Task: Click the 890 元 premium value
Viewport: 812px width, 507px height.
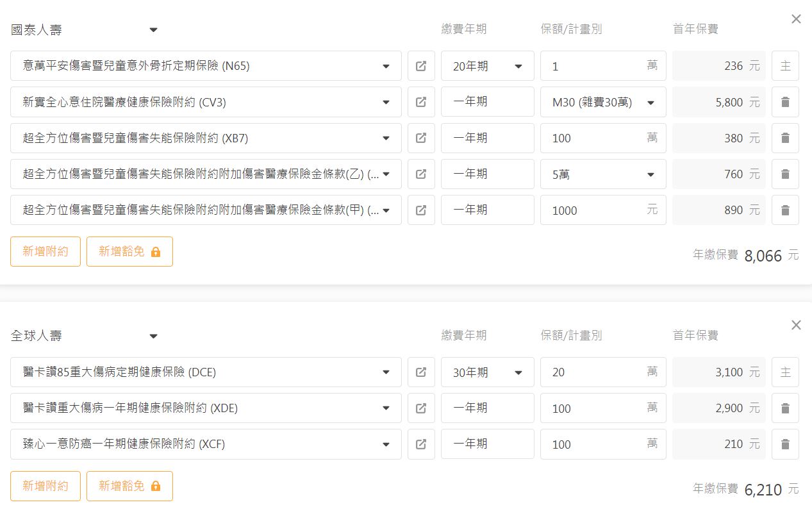Action: (x=719, y=210)
